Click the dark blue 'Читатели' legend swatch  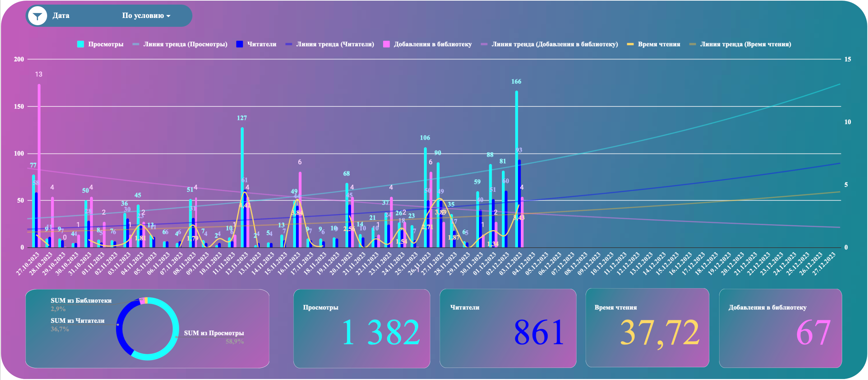click(239, 44)
